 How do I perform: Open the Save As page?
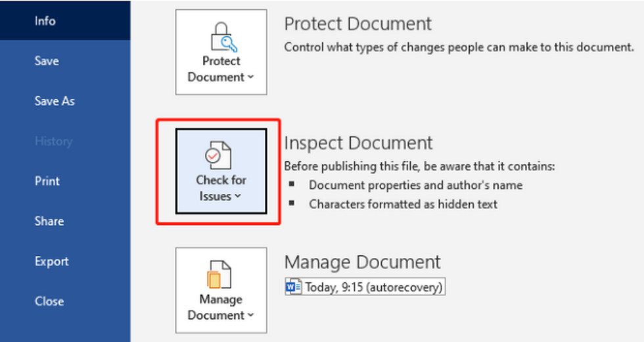55,101
